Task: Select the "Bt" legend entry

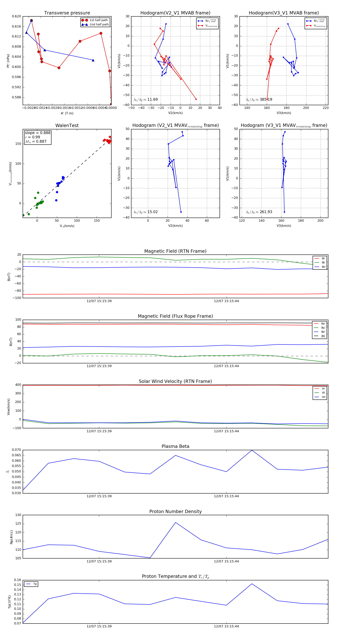Action: [320, 262]
